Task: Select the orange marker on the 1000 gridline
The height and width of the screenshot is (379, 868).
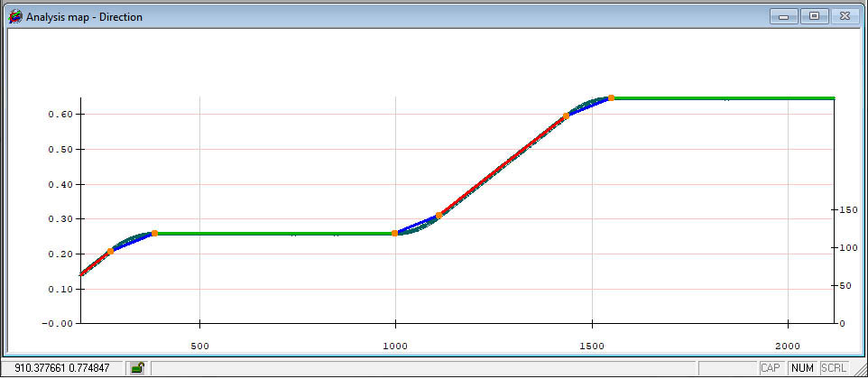Action: tap(394, 234)
